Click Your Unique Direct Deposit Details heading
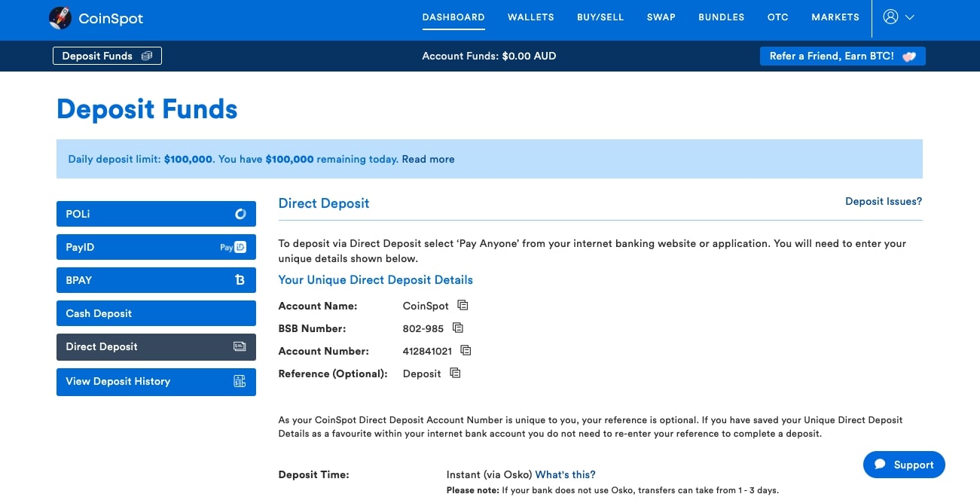 pos(376,279)
